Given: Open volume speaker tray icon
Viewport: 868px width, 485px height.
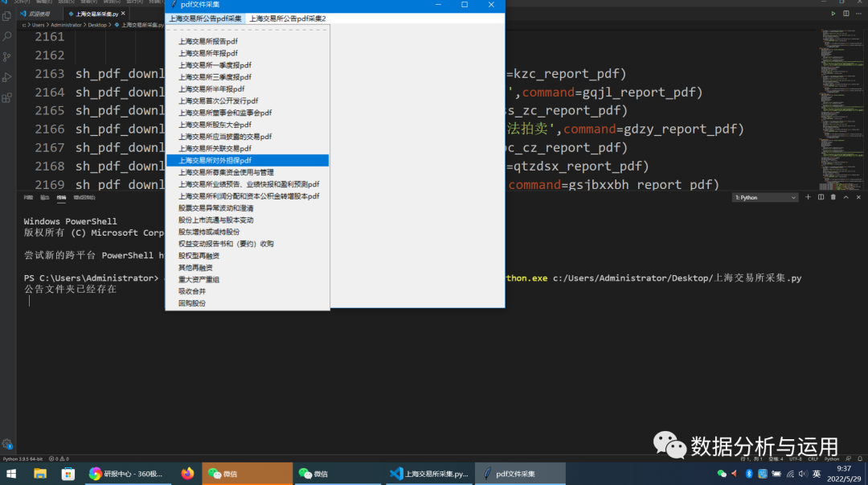Looking at the screenshot, I should pyautogui.click(x=803, y=474).
